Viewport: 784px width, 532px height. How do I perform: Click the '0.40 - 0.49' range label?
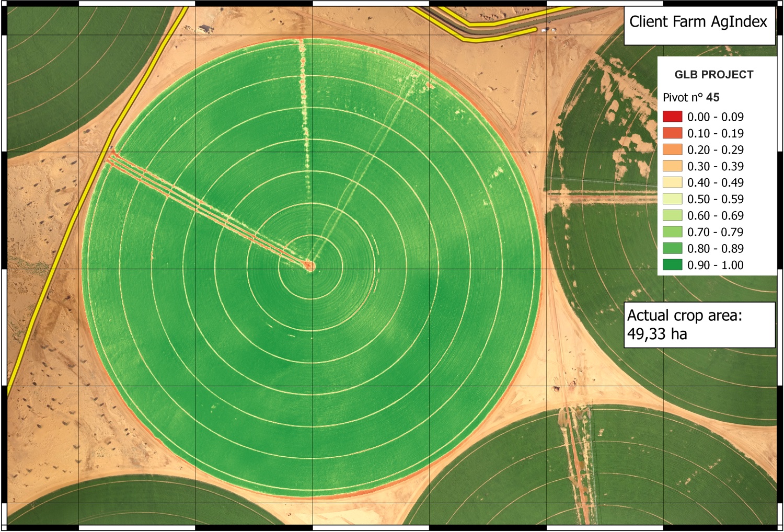point(716,183)
